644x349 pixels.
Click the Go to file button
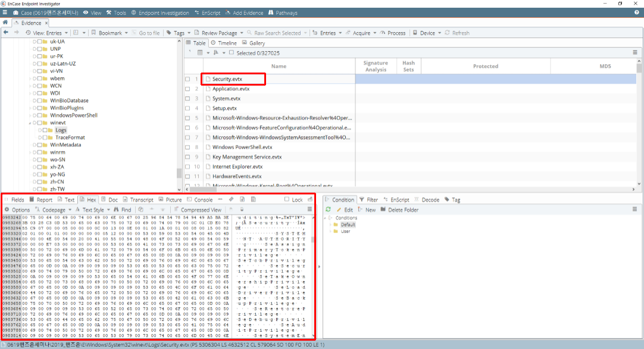(146, 33)
